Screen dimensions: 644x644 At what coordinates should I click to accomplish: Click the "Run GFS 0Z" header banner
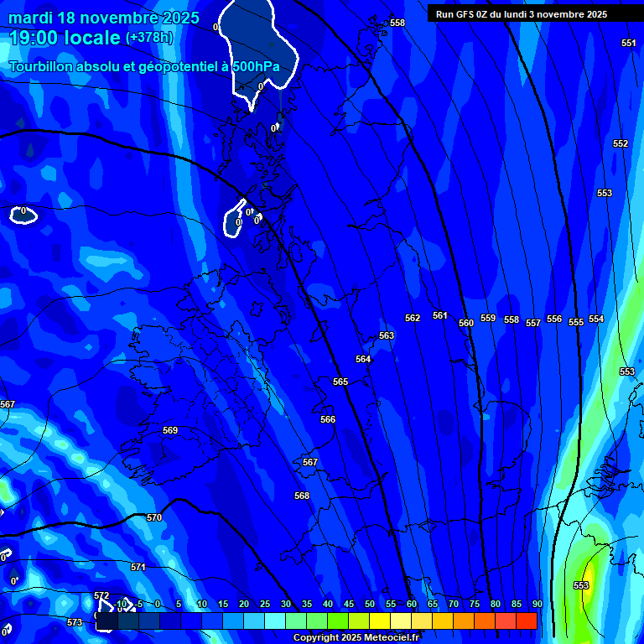(x=522, y=14)
